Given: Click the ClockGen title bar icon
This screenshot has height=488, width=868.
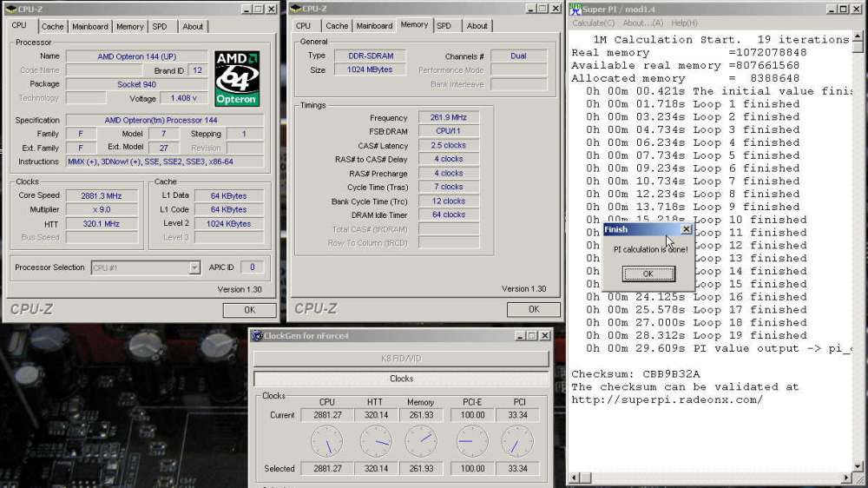Looking at the screenshot, I should point(258,336).
